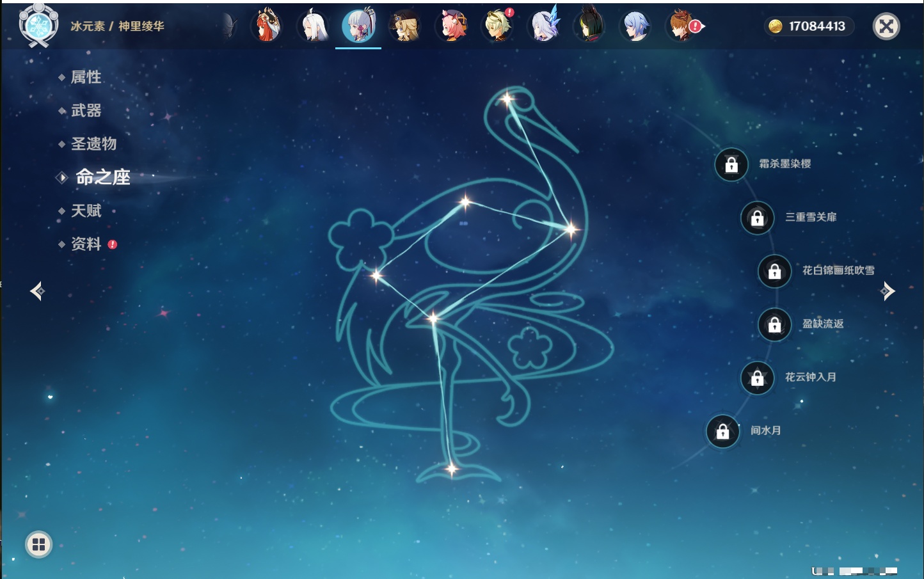Select the lavender-haired avatar with blue crystal
This screenshot has height=579, width=924.
[545, 26]
